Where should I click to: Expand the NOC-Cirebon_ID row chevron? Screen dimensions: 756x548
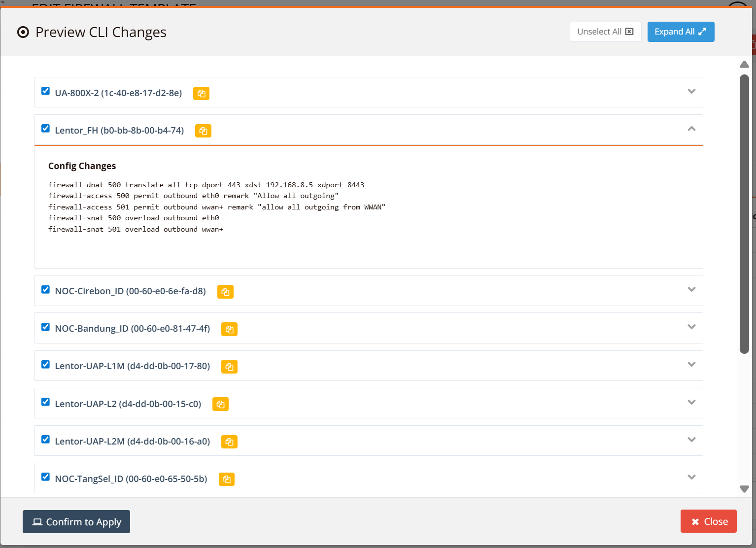point(691,290)
